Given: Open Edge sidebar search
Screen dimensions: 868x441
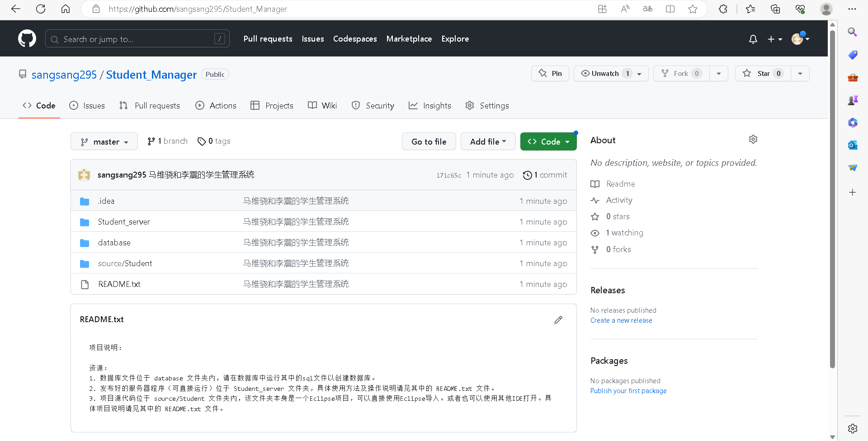Looking at the screenshot, I should [x=853, y=32].
